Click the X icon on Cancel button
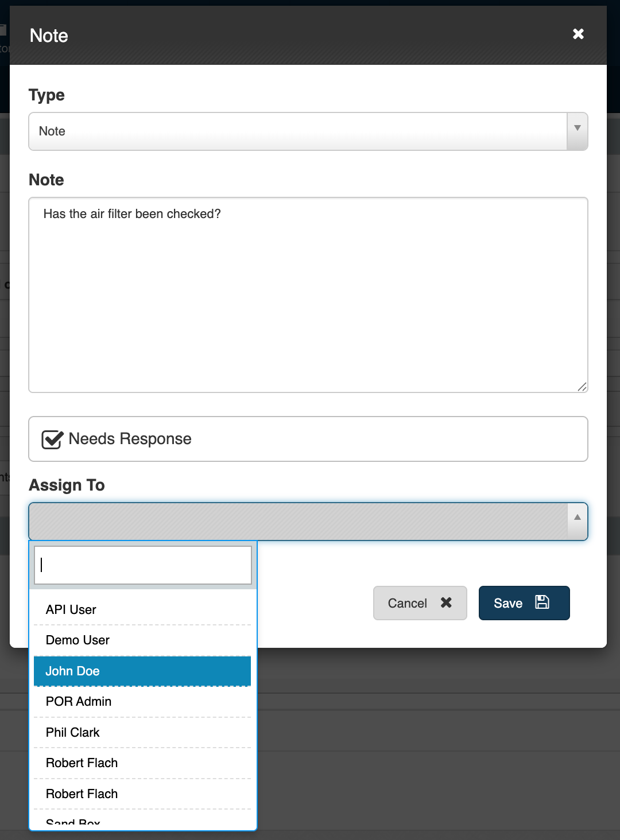This screenshot has height=840, width=620. pyautogui.click(x=446, y=602)
